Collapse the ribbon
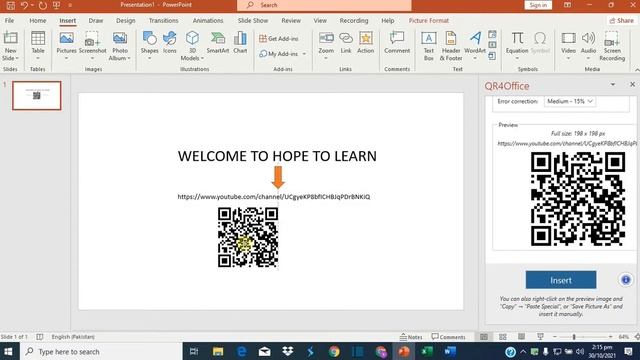Screen dimensions: 640x360 (x=636, y=70)
